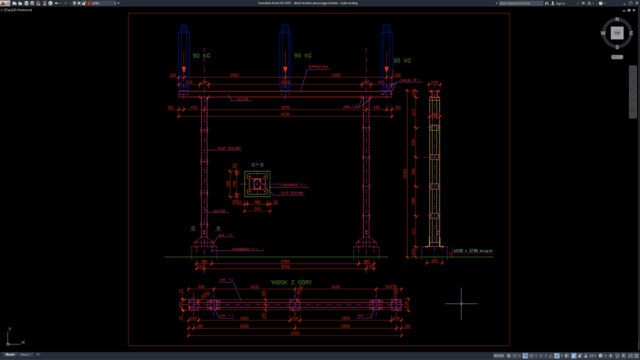Screen dimensions: 640x360
Task: Toggle isometric drafting in status bar
Action: (x=541, y=356)
